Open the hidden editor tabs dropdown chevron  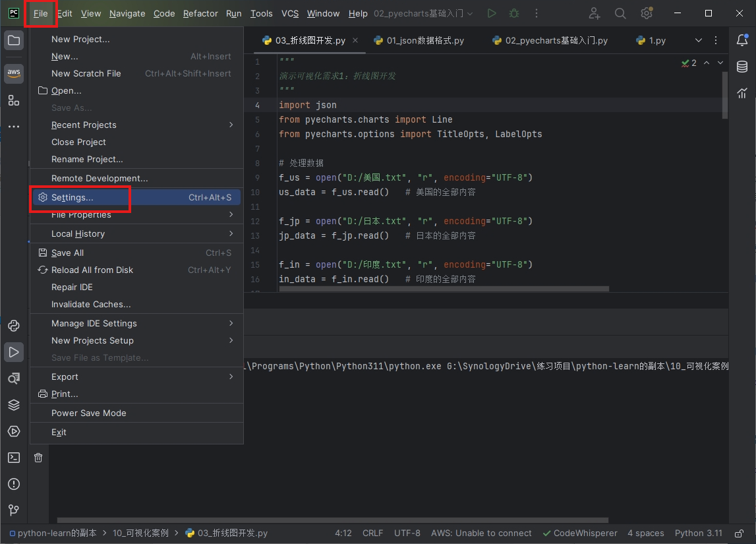699,40
